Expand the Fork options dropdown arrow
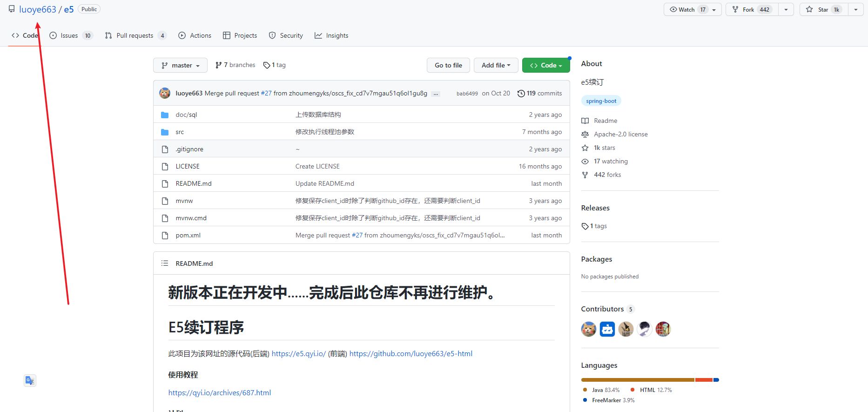Screen dimensions: 868x412 point(786,9)
